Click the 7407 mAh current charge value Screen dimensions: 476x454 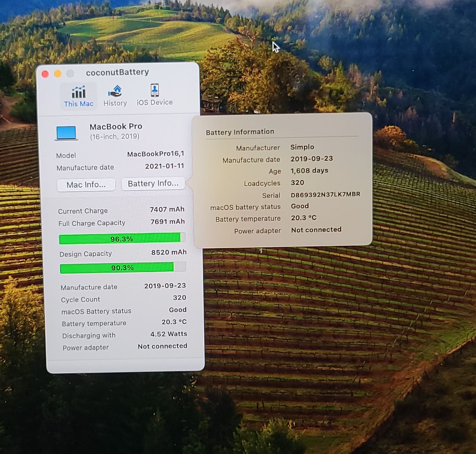click(167, 209)
